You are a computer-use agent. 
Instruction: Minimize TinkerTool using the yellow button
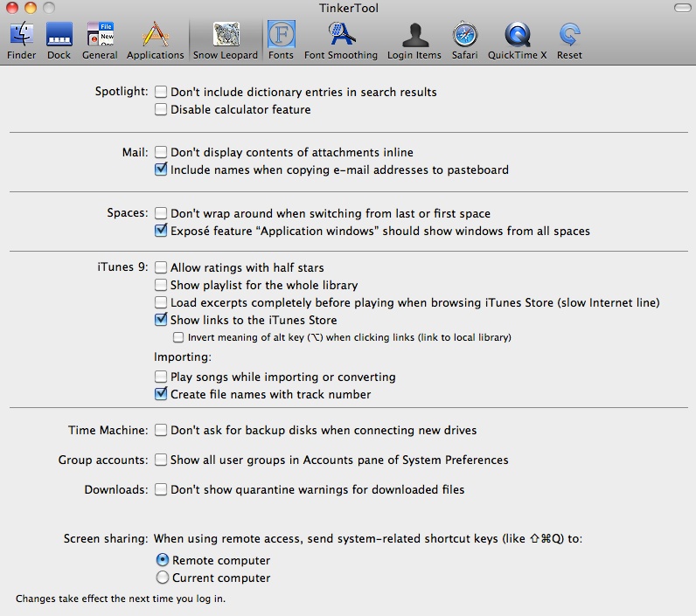pos(31,8)
